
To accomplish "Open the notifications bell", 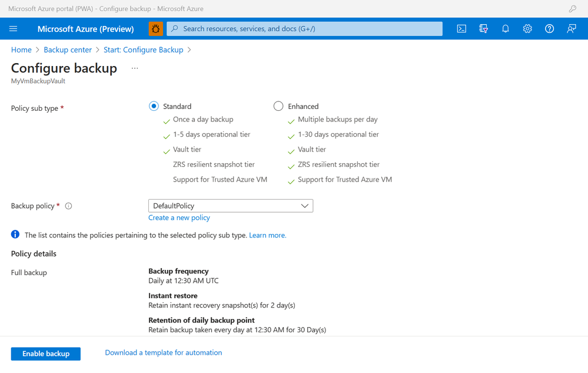I will pyautogui.click(x=506, y=28).
